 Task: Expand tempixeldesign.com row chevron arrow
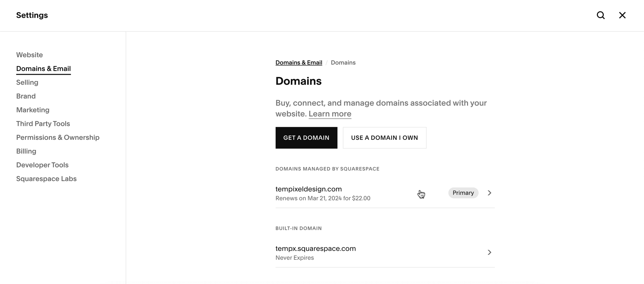[x=489, y=193]
